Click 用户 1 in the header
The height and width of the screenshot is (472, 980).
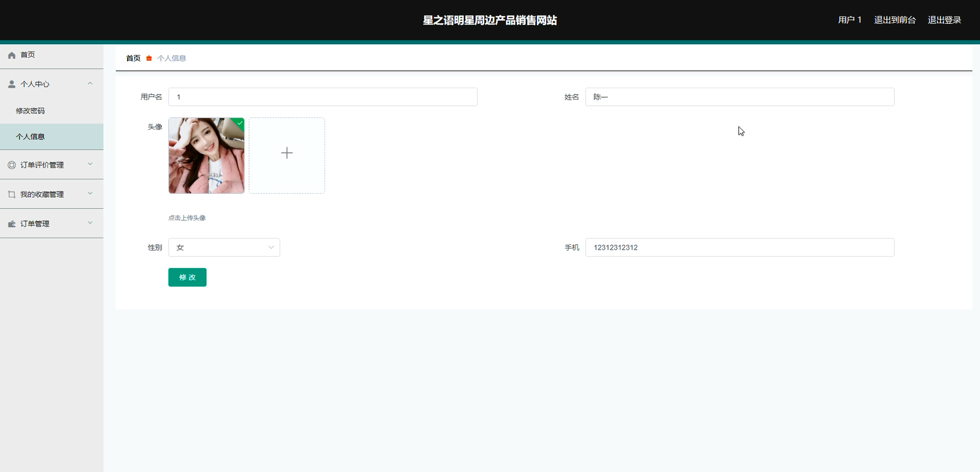849,20
